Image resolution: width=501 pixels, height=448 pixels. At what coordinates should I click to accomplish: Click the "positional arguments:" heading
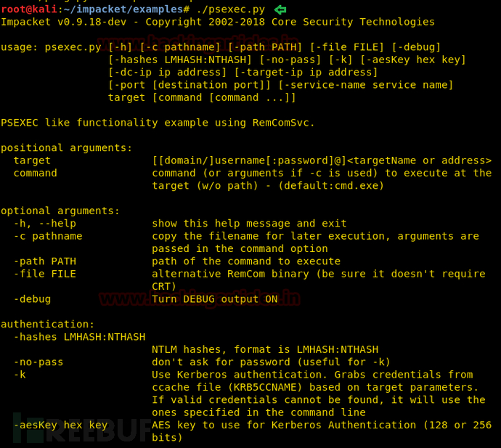pyautogui.click(x=67, y=148)
